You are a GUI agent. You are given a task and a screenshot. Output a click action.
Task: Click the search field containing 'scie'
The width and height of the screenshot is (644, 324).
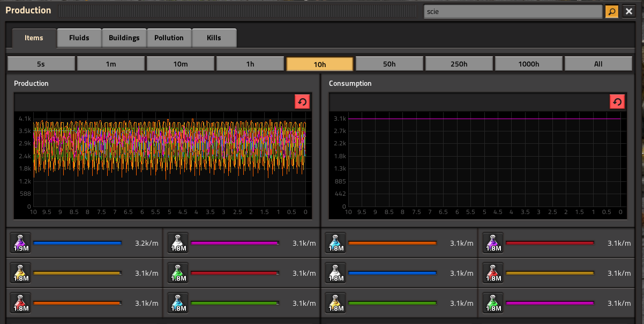click(513, 11)
